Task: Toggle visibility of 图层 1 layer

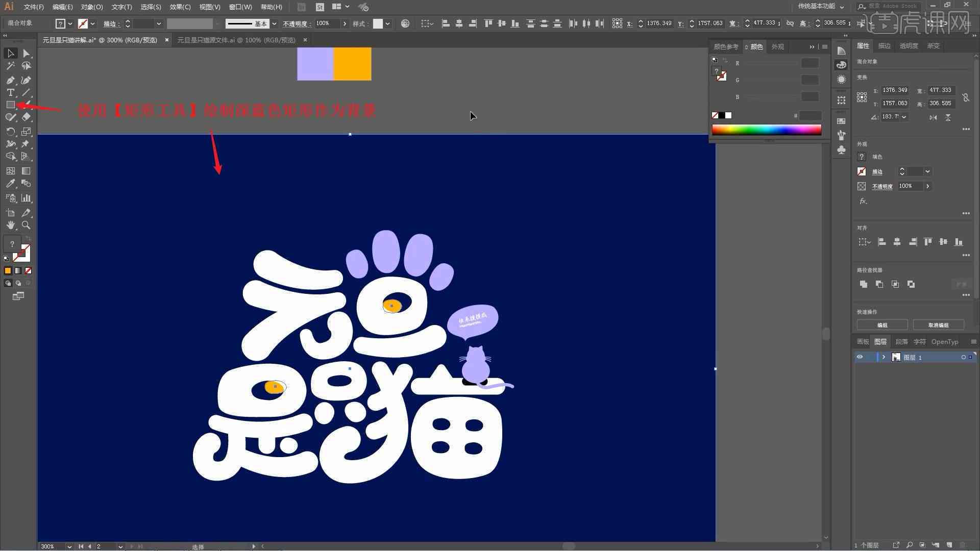Action: click(860, 357)
